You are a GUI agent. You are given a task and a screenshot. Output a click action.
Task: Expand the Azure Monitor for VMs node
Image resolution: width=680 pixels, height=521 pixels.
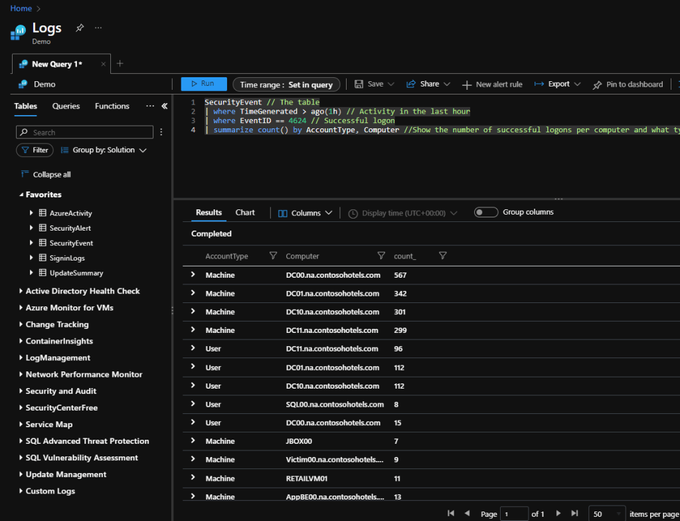[x=20, y=308]
